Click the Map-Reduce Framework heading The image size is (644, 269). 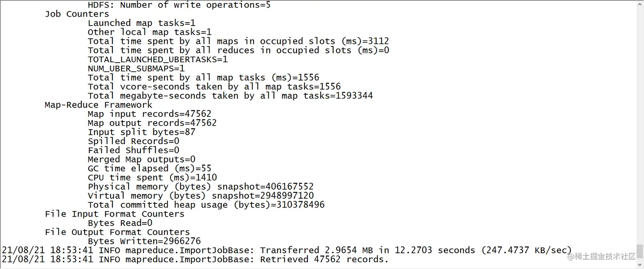(98, 104)
